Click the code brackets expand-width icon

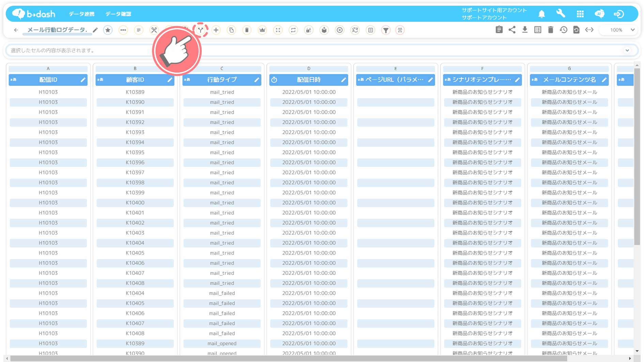(589, 30)
